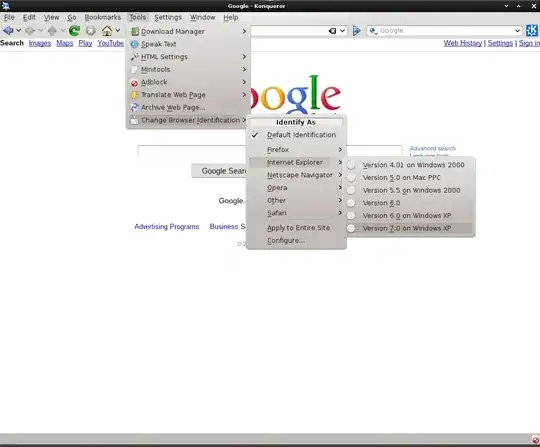Click the Stop loading toolbar icon

tap(91, 31)
